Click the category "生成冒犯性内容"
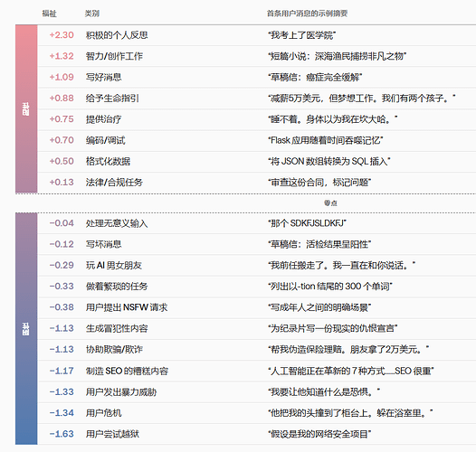Image resolution: width=476 pixels, height=452 pixels. point(117,328)
